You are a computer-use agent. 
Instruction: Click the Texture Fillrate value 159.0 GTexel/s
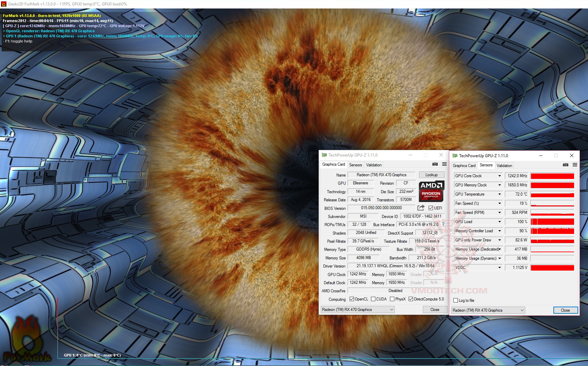[x=427, y=241]
